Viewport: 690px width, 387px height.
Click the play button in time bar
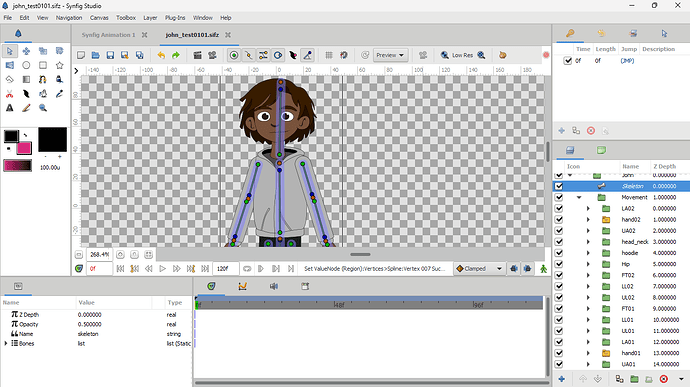pos(162,269)
